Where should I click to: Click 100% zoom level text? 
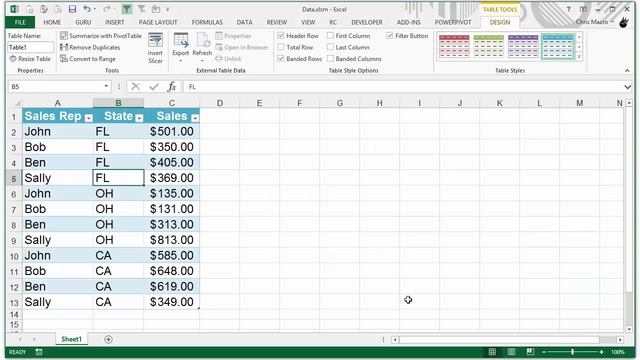tap(618, 352)
